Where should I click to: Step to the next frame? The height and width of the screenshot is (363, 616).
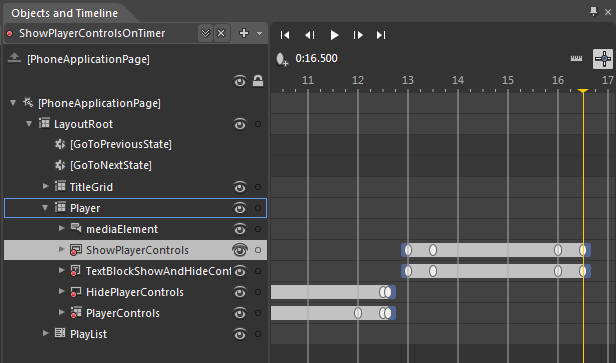[358, 35]
